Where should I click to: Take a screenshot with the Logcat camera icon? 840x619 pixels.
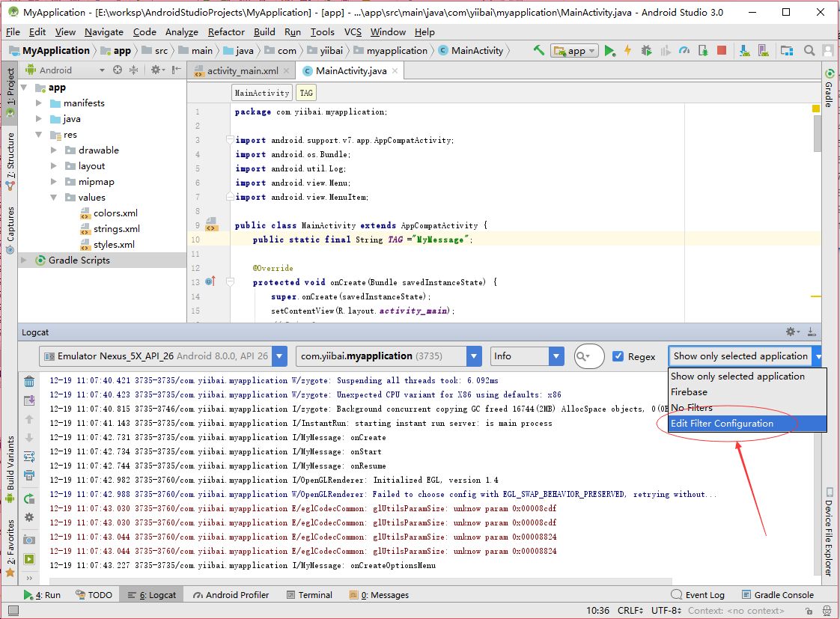click(29, 540)
